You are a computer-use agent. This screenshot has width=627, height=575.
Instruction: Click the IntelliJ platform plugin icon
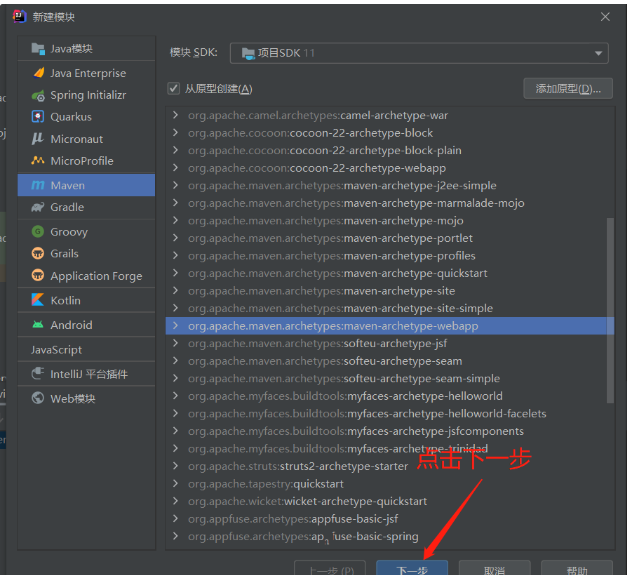tap(38, 374)
